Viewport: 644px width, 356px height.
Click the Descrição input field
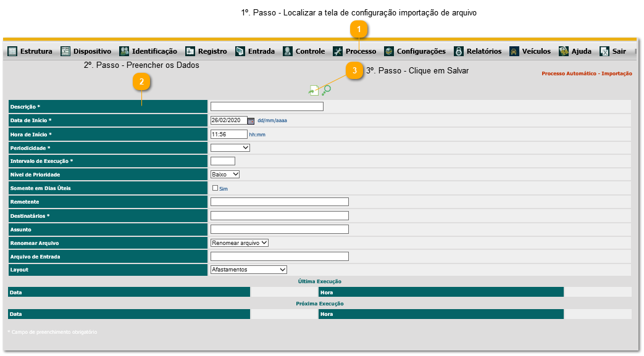(267, 107)
